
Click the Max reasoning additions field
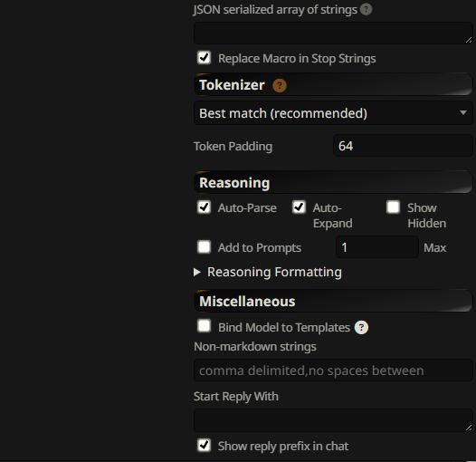pos(377,247)
